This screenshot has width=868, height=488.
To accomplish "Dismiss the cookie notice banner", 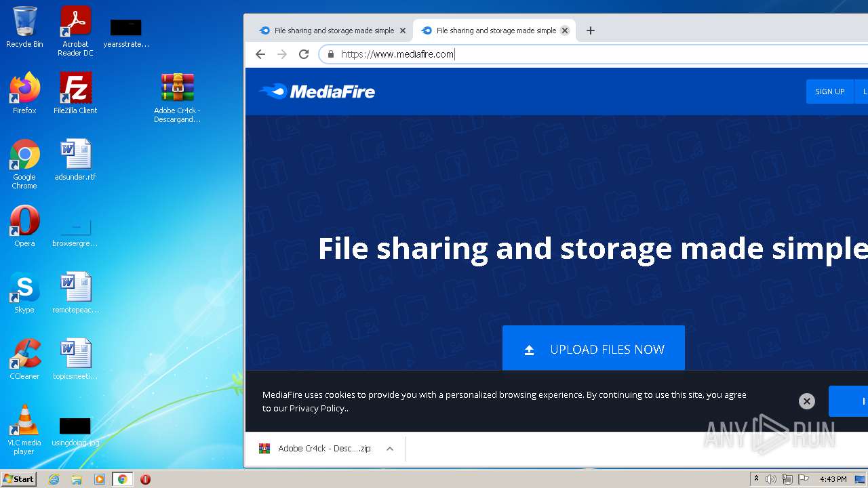I will click(806, 401).
